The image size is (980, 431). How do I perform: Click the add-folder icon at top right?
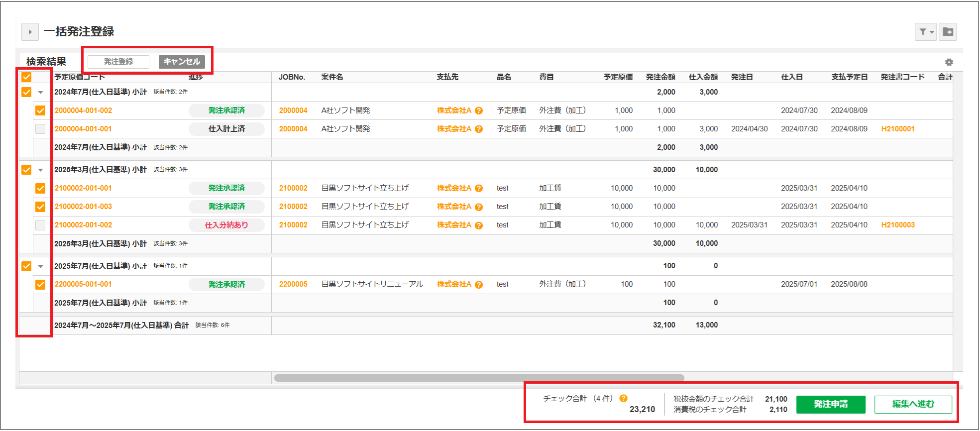tap(948, 32)
